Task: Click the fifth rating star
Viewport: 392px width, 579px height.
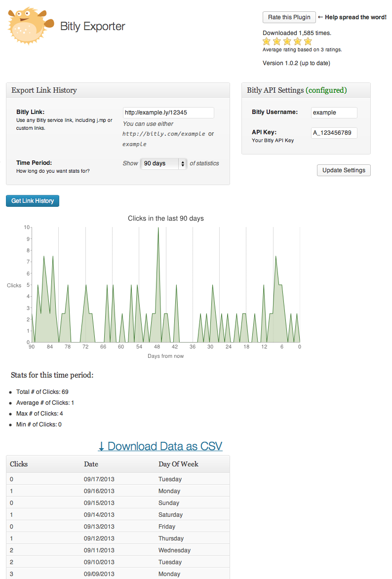Action: tap(308, 41)
